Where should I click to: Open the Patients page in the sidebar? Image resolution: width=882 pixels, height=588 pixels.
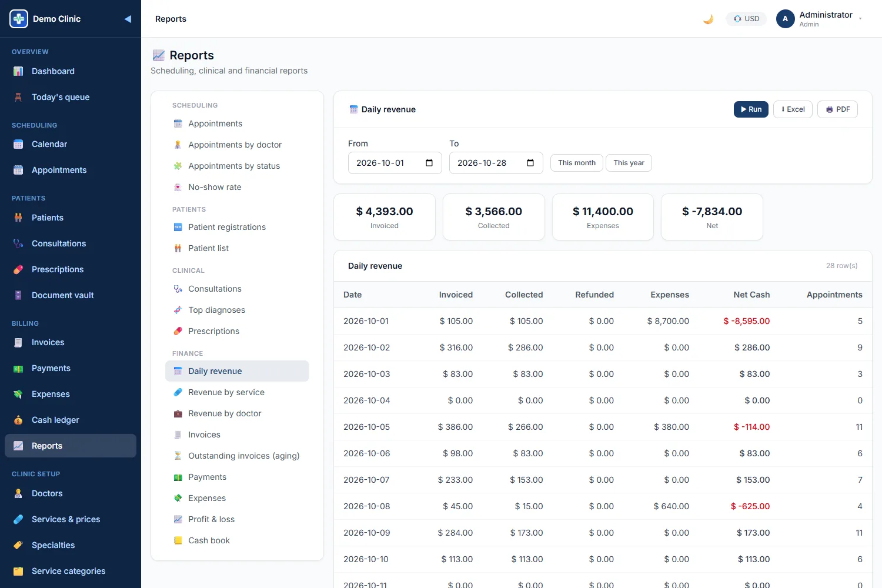pos(71,218)
